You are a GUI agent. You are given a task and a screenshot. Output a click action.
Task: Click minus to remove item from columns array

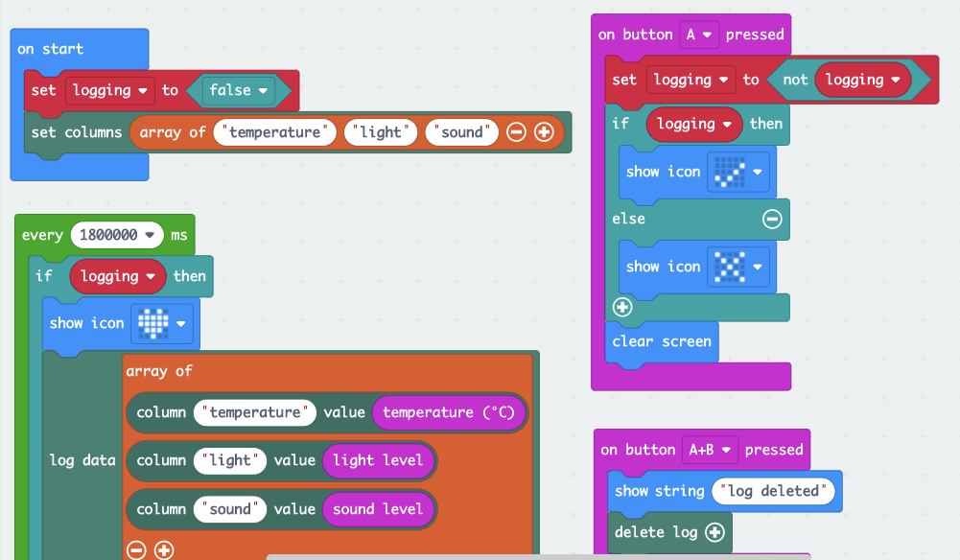pos(517,132)
